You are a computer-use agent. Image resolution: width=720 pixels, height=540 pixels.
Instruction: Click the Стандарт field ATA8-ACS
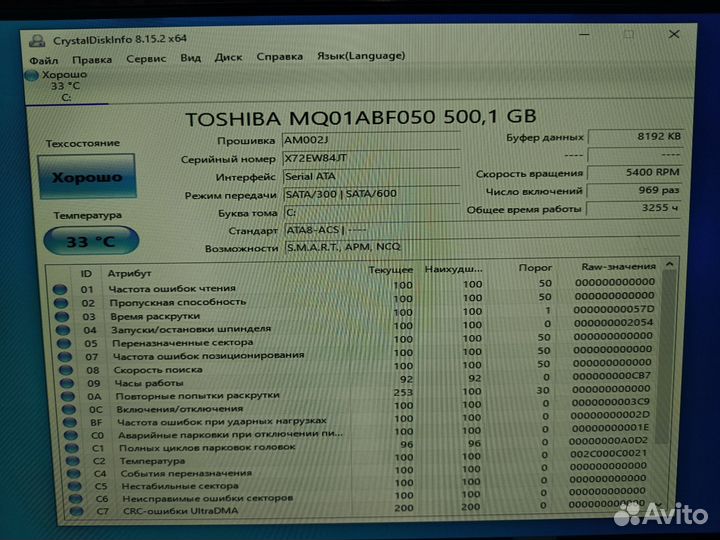pyautogui.click(x=482, y=230)
